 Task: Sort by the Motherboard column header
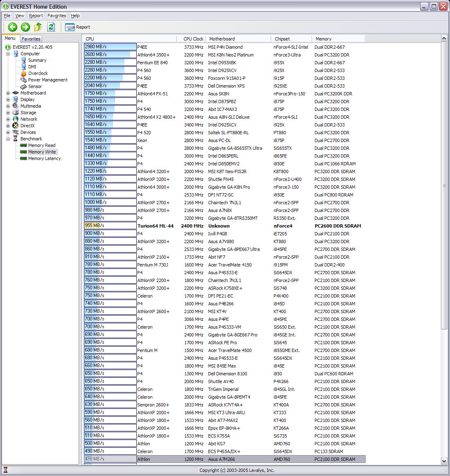(238, 39)
